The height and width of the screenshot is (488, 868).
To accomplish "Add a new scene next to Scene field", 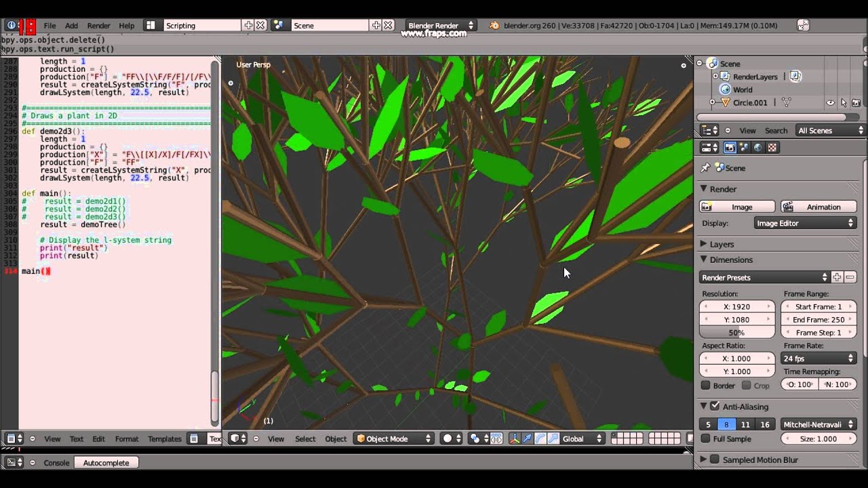I will 376,25.
